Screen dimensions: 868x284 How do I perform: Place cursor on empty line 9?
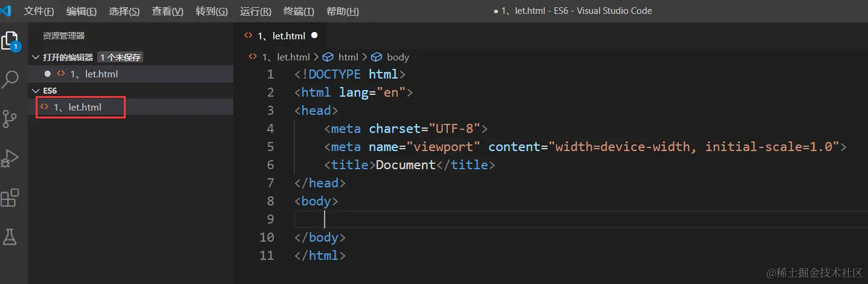coord(580,219)
